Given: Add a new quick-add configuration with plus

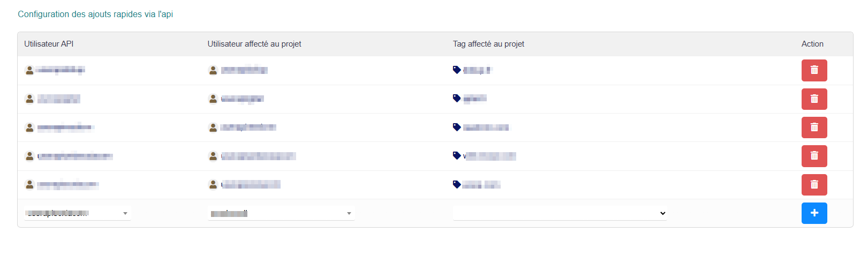Looking at the screenshot, I should click(x=814, y=213).
